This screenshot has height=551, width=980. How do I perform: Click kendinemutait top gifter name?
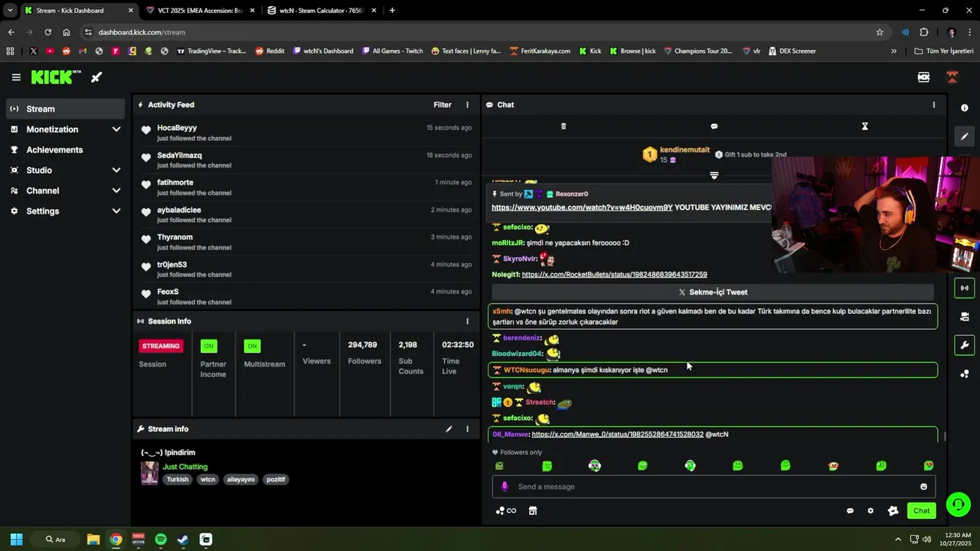click(684, 150)
